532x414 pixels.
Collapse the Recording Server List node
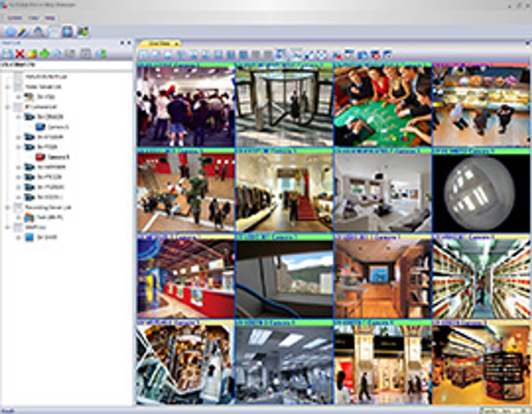click(x=8, y=207)
